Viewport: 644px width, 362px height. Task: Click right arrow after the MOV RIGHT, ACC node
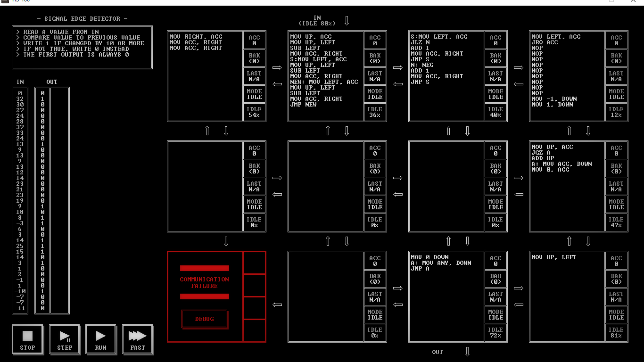click(277, 68)
